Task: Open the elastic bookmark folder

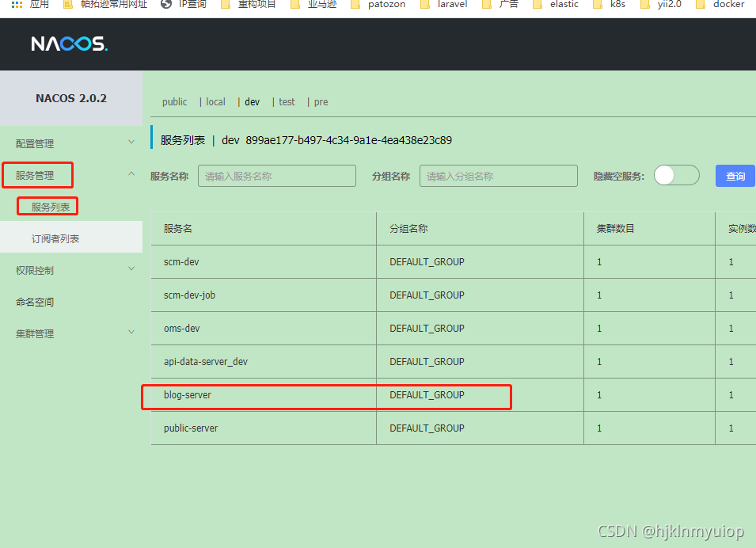Action: point(556,4)
